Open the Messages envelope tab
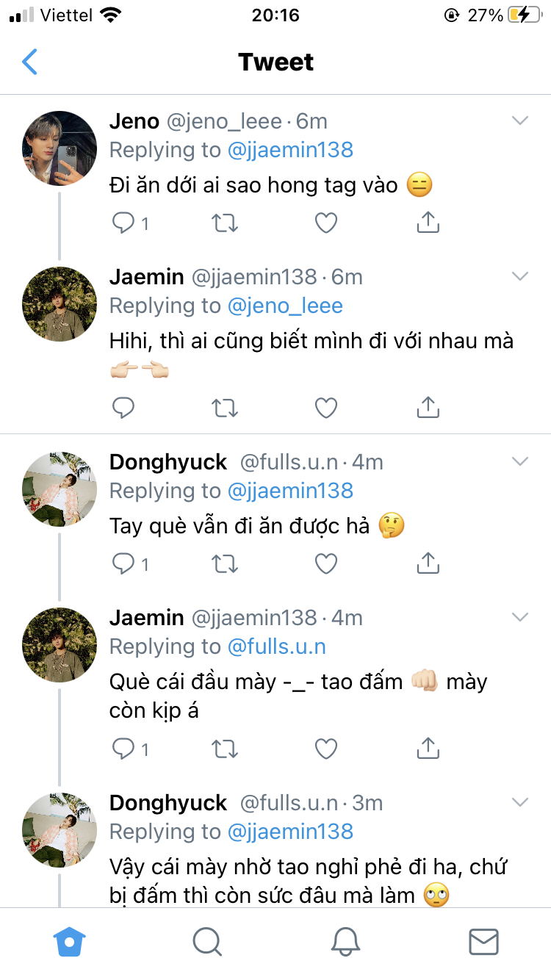551x980 pixels. click(483, 940)
